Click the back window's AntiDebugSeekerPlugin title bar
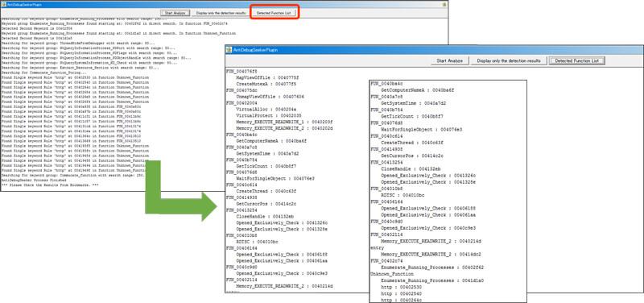644x303 pixels. pyautogui.click(x=224, y=4)
